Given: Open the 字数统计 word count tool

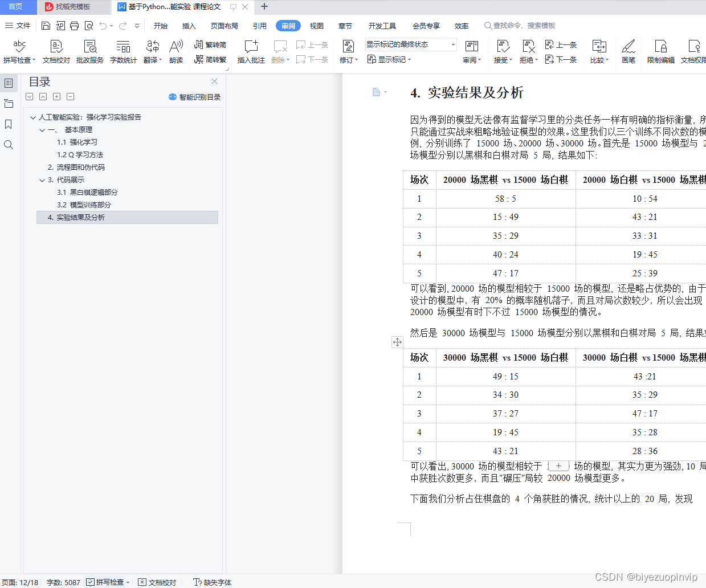Looking at the screenshot, I should coord(124,52).
